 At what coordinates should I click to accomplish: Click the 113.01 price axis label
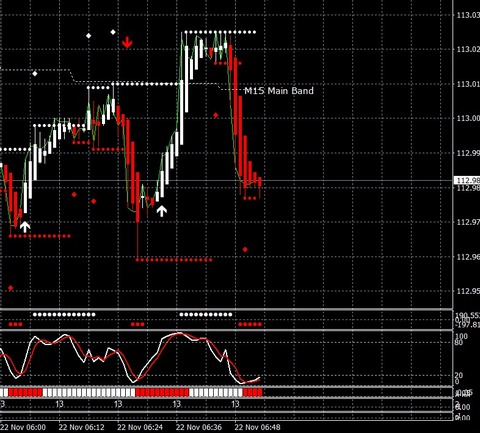[x=468, y=84]
